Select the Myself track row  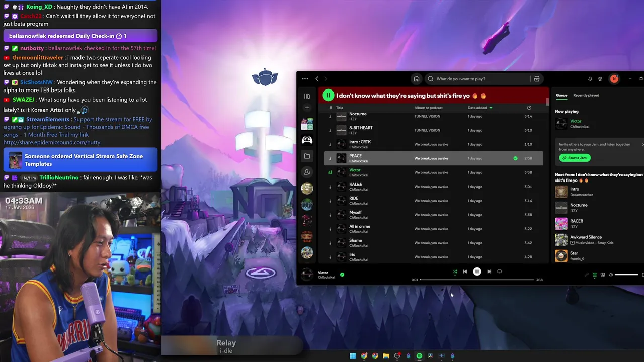tap(434, 215)
